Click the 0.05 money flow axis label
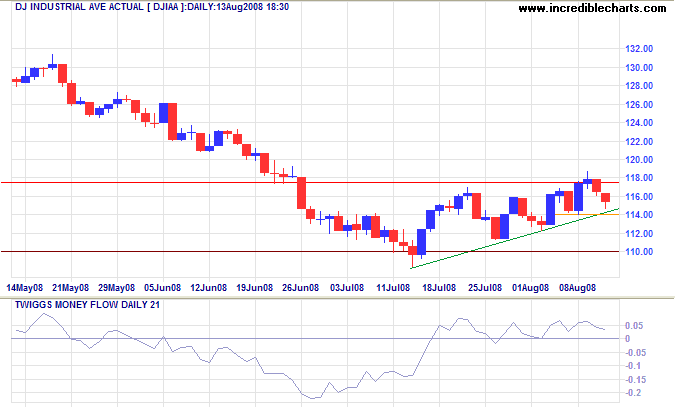The width and height of the screenshot is (675, 410). pyautogui.click(x=634, y=326)
